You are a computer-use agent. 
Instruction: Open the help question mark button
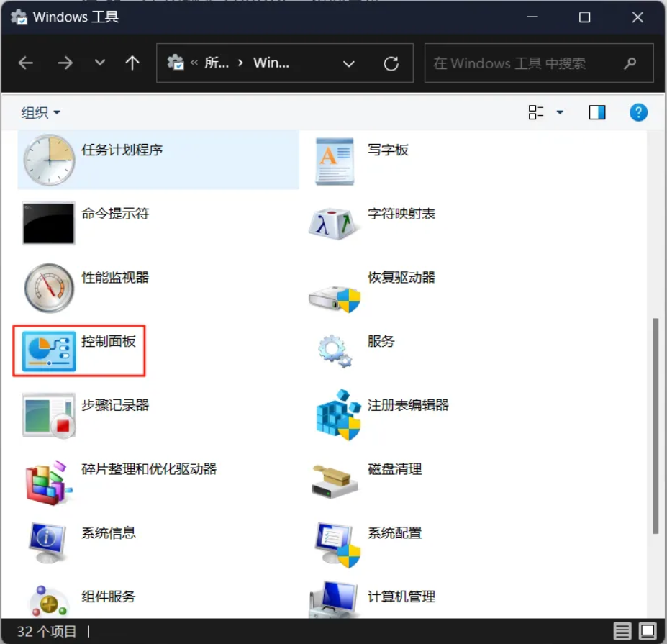[x=638, y=112]
